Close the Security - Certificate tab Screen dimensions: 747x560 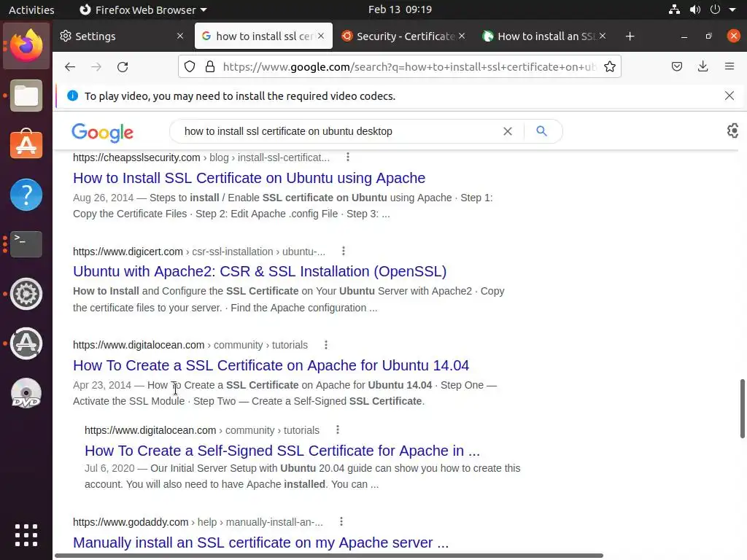(462, 36)
